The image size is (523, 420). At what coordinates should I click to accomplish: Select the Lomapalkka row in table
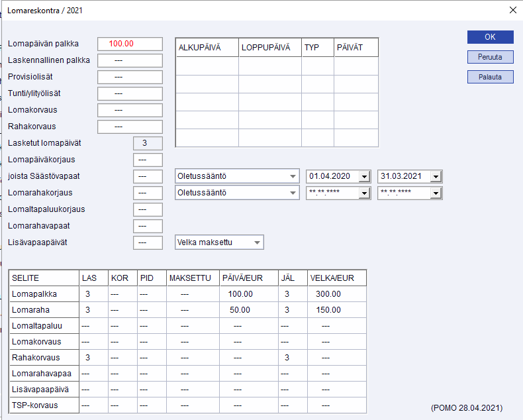[x=44, y=294]
